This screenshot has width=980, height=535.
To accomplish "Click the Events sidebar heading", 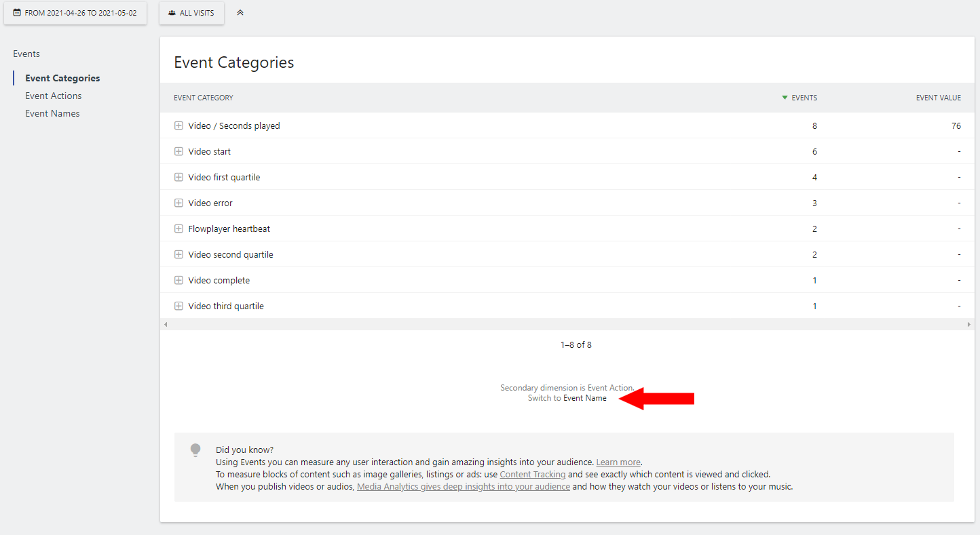I will [26, 54].
